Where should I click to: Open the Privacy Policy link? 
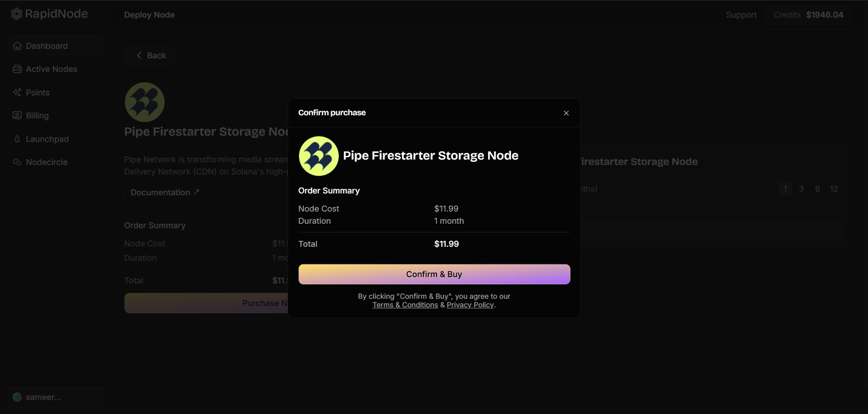[x=470, y=305]
